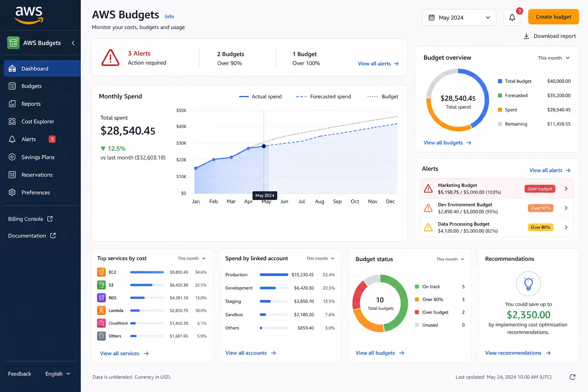Screen dimensions: 588x392
Task: Click the Lambda service icon
Action: point(101,310)
